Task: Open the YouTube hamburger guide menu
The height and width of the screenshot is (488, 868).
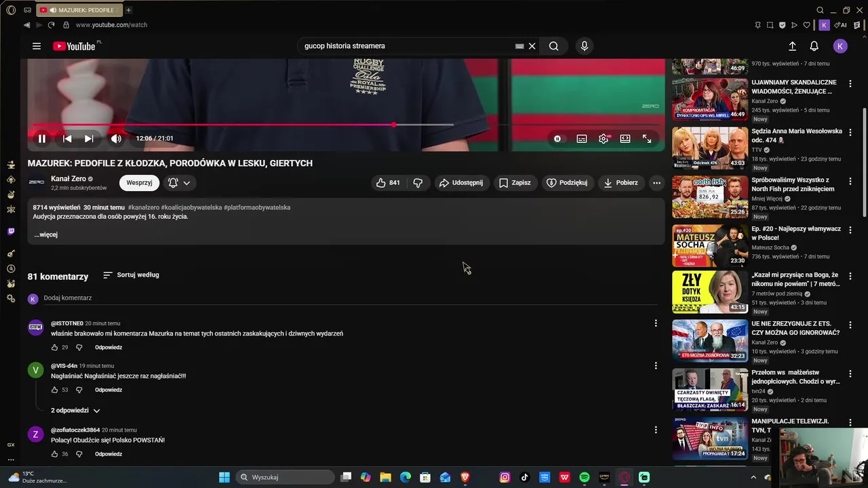Action: point(37,46)
